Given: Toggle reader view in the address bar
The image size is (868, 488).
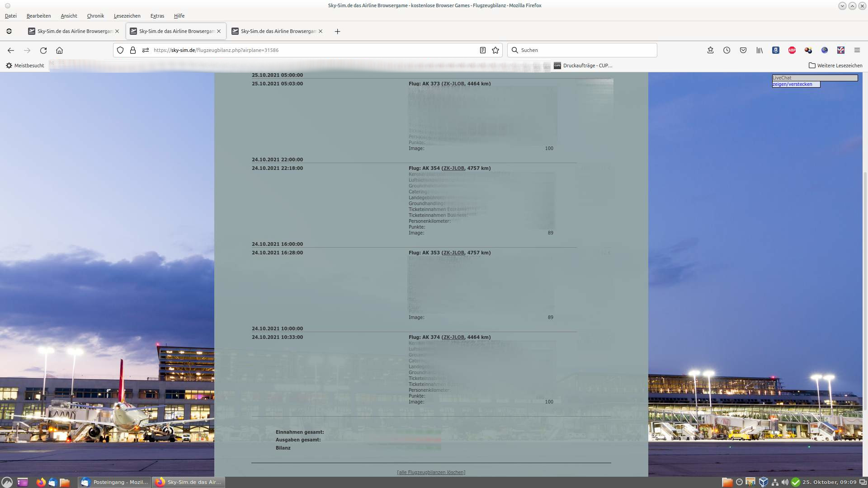Looking at the screenshot, I should pos(482,50).
